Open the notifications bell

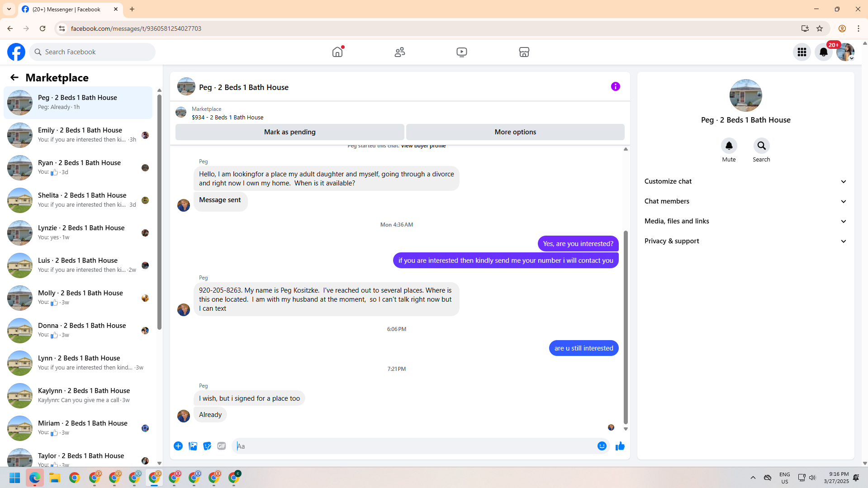[x=824, y=52]
